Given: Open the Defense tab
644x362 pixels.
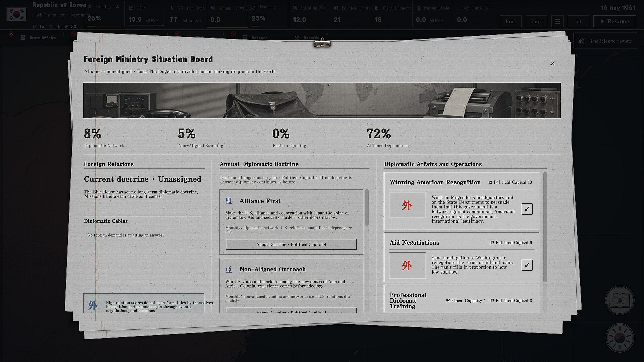Looking at the screenshot, I should [255, 38].
